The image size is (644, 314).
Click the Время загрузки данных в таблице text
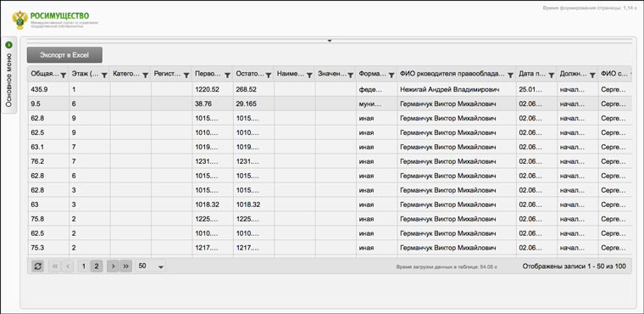[447, 267]
